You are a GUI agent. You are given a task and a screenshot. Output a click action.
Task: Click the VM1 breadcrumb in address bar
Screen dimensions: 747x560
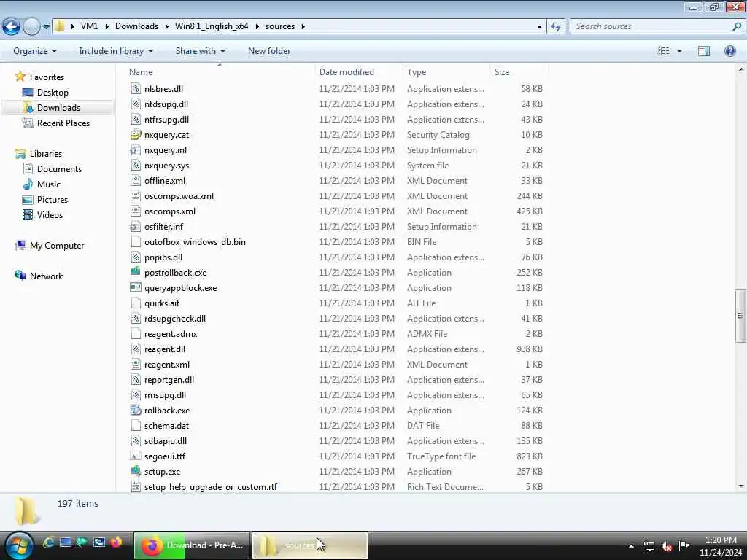coord(89,26)
